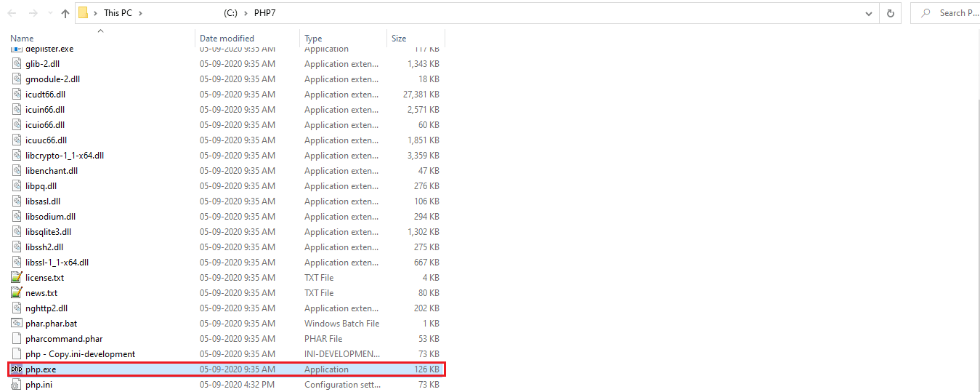Click the Forward navigation arrow
This screenshot has height=392, width=980.
pyautogui.click(x=33, y=13)
